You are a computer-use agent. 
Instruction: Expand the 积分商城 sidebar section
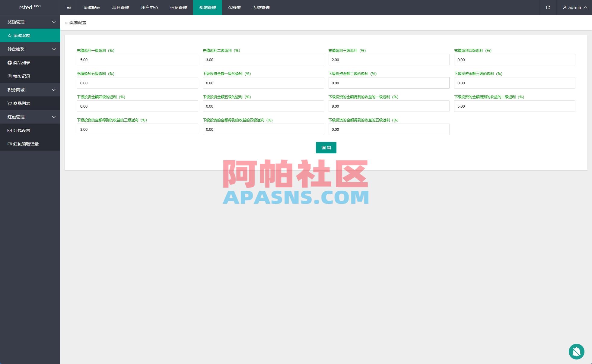30,89
